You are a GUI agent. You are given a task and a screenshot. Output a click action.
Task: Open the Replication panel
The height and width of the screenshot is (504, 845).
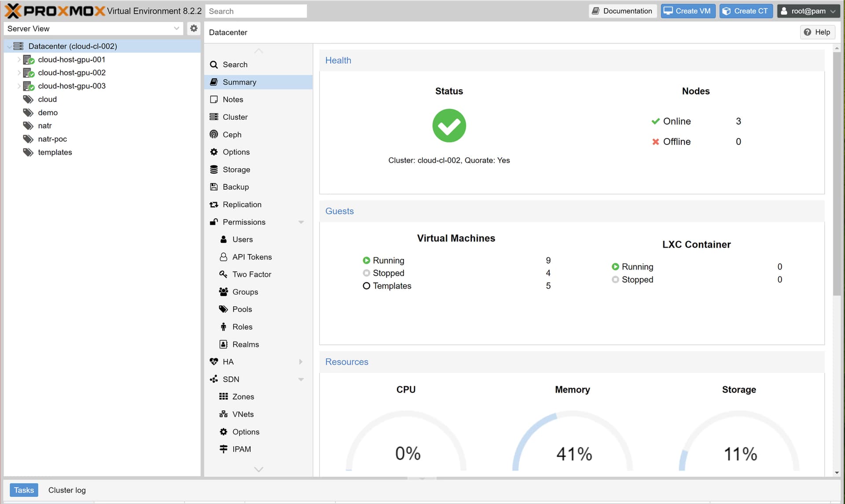point(241,204)
